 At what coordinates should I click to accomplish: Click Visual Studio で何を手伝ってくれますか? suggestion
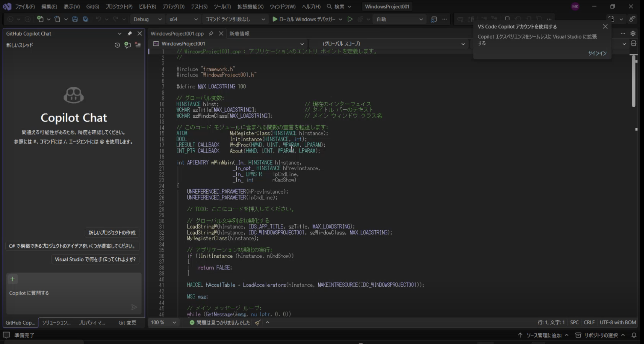tap(95, 259)
